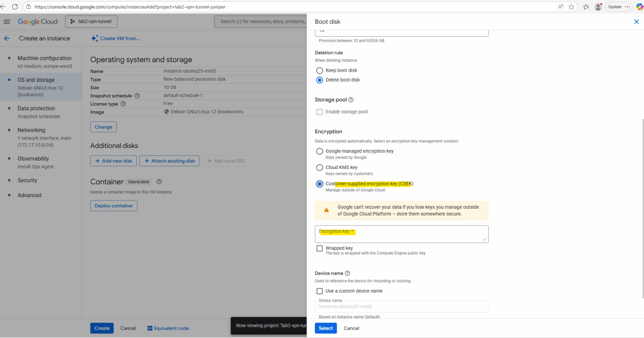The image size is (644, 338).
Task: Open the Google Cloud navigation menu
Action: 7,21
